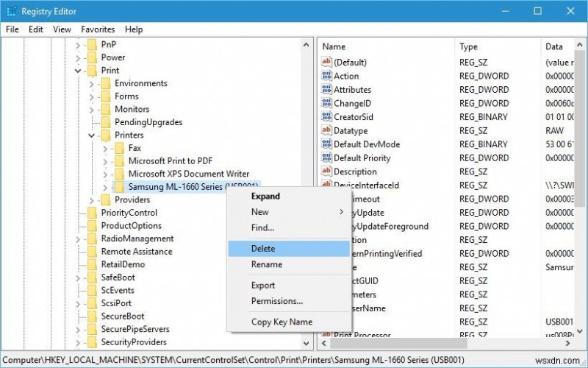Collapse the Print key
Image resolution: width=588 pixels, height=368 pixels.
tap(78, 71)
